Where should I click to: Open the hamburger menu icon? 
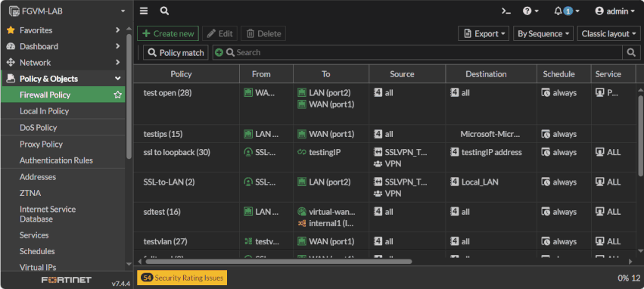pos(143,11)
